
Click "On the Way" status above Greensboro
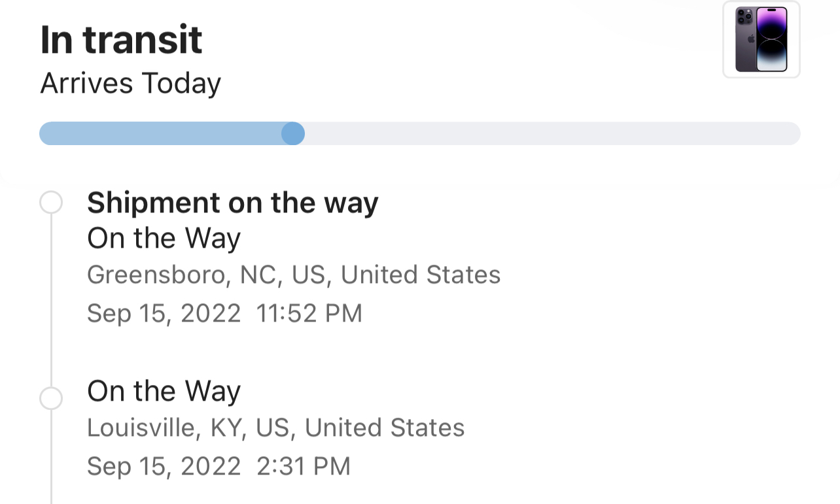tap(164, 239)
